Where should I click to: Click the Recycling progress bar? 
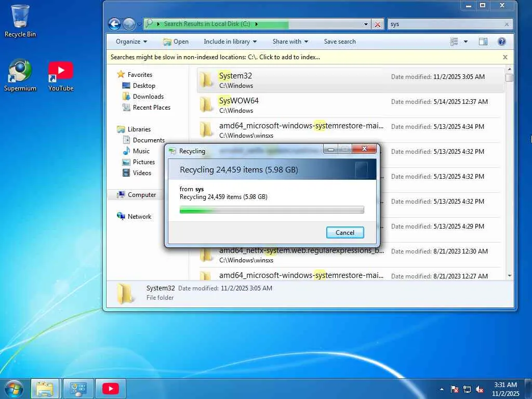pyautogui.click(x=272, y=210)
